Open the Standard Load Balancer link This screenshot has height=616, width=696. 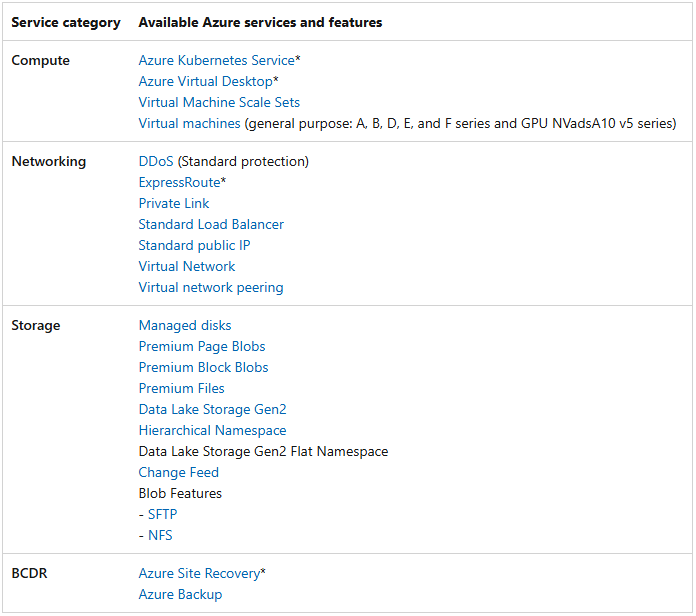(211, 225)
